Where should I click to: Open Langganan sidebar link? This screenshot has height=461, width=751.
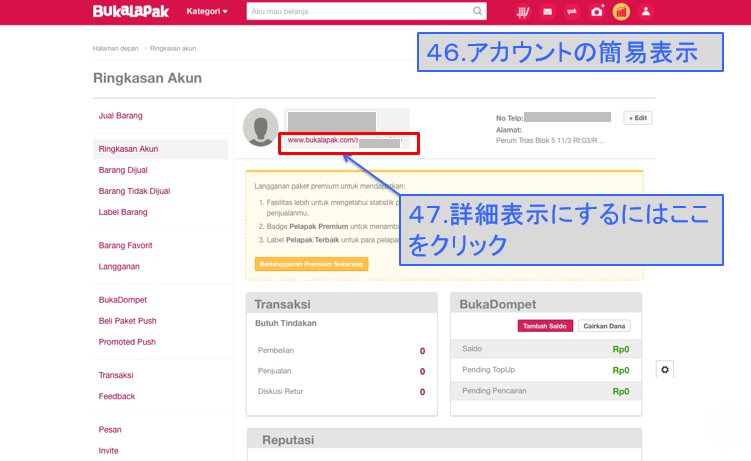[x=119, y=267]
